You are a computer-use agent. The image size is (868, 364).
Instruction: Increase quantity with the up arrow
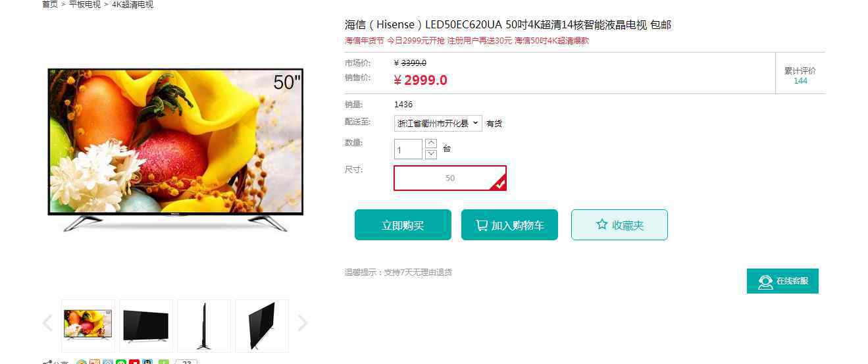click(x=431, y=143)
